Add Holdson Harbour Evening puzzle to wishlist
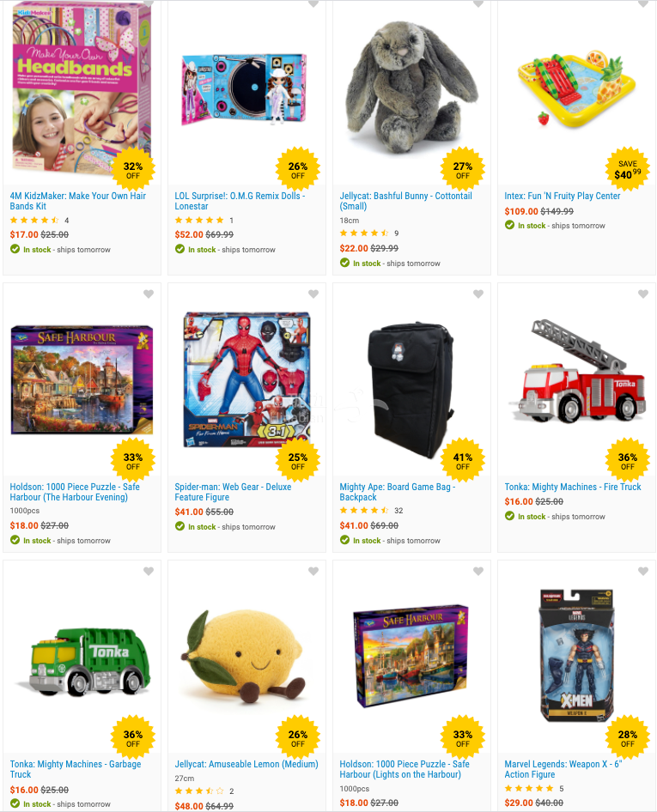 (x=149, y=294)
